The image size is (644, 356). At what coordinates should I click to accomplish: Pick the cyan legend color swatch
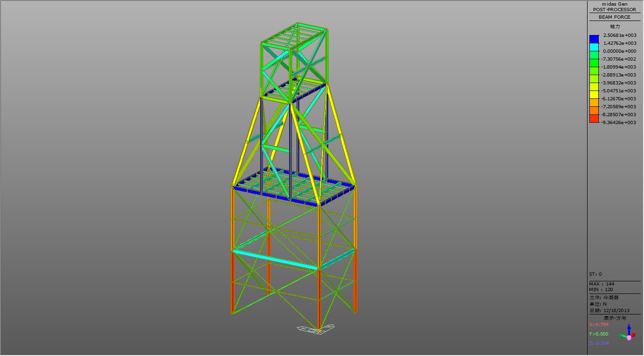point(594,47)
